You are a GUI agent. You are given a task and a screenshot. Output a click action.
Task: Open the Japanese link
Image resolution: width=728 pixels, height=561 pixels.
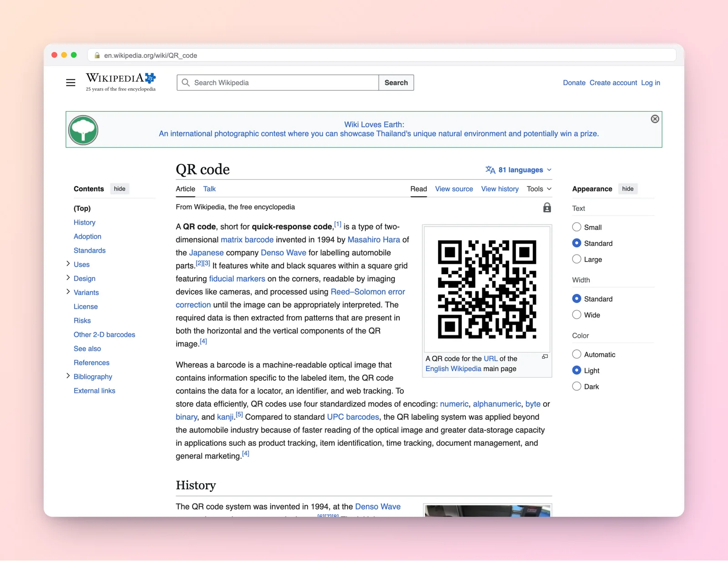pos(206,253)
